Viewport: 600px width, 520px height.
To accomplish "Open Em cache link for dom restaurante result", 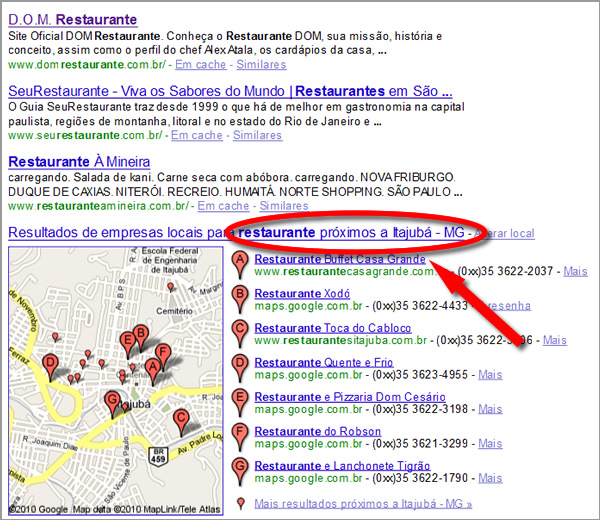I will click(203, 64).
